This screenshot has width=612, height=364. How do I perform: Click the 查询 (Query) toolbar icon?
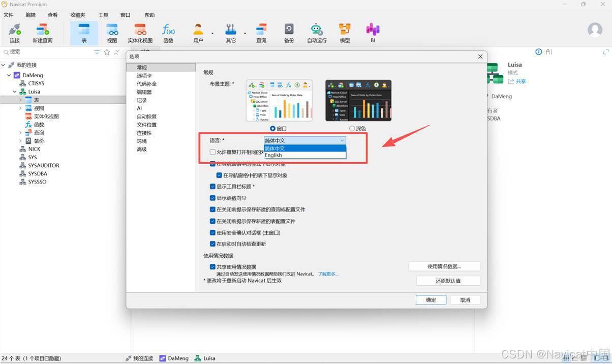(261, 33)
